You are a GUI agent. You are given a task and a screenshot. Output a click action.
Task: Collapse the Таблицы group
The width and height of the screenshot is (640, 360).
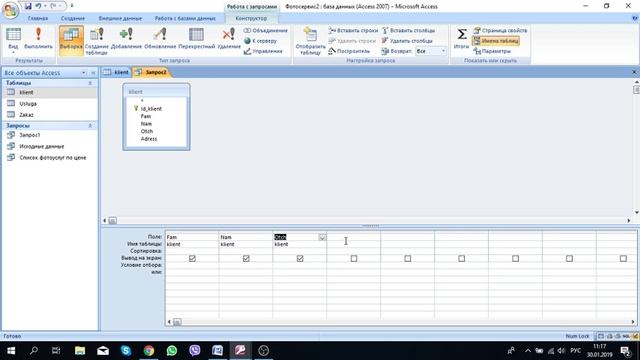tap(90, 83)
